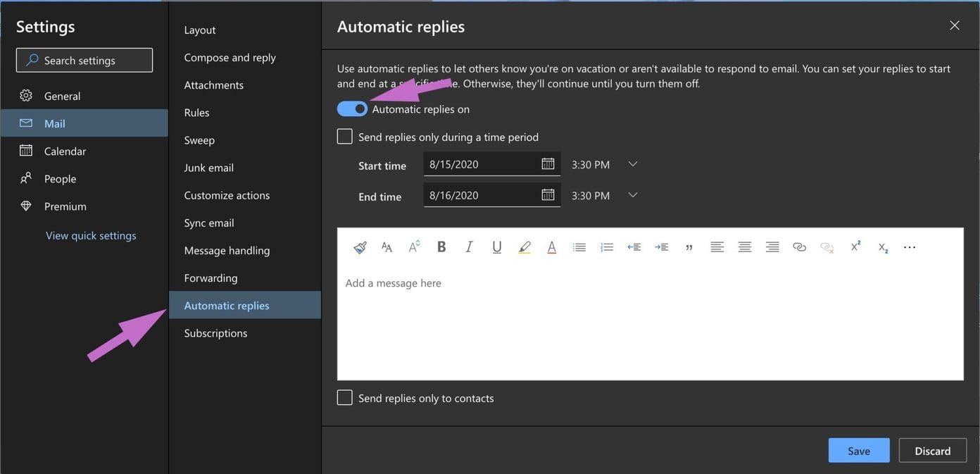The height and width of the screenshot is (474, 980).
Task: Click the End time date field 8/16/2020
Action: 492,195
